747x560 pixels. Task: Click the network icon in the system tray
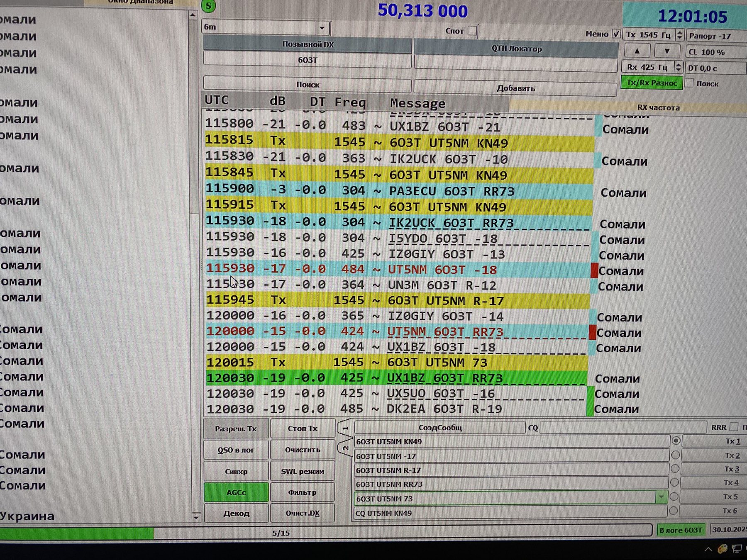click(737, 549)
